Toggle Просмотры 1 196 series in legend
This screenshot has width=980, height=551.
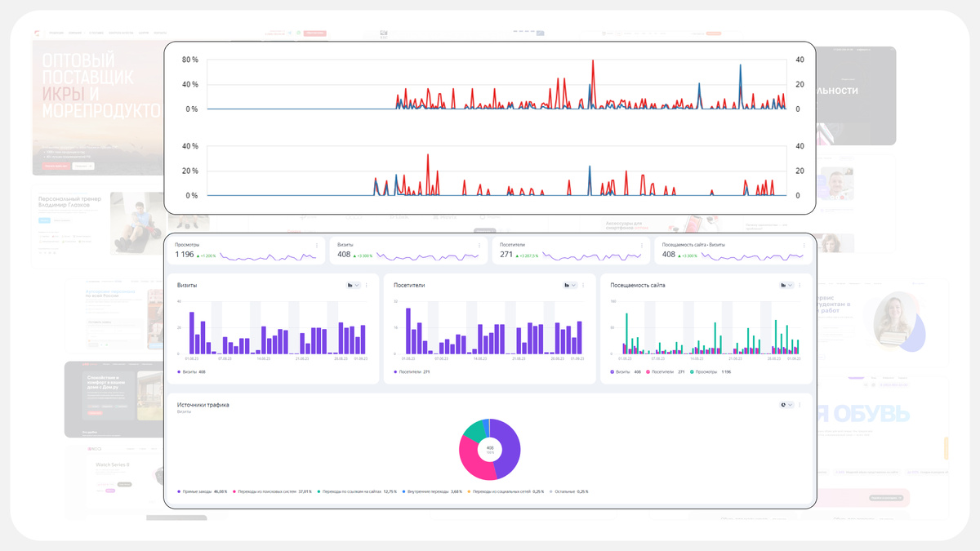(710, 371)
